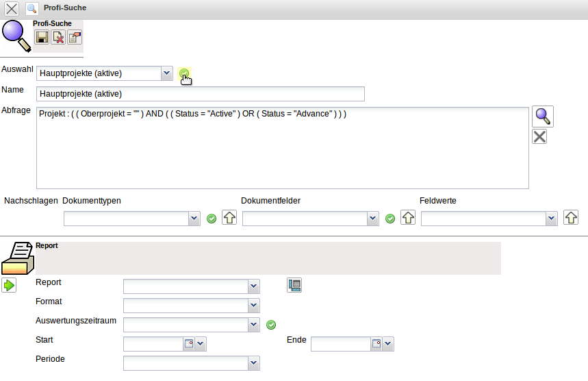This screenshot has height=381, width=588.
Task: Click the up arrow next to Feldwerte
Action: click(x=571, y=219)
